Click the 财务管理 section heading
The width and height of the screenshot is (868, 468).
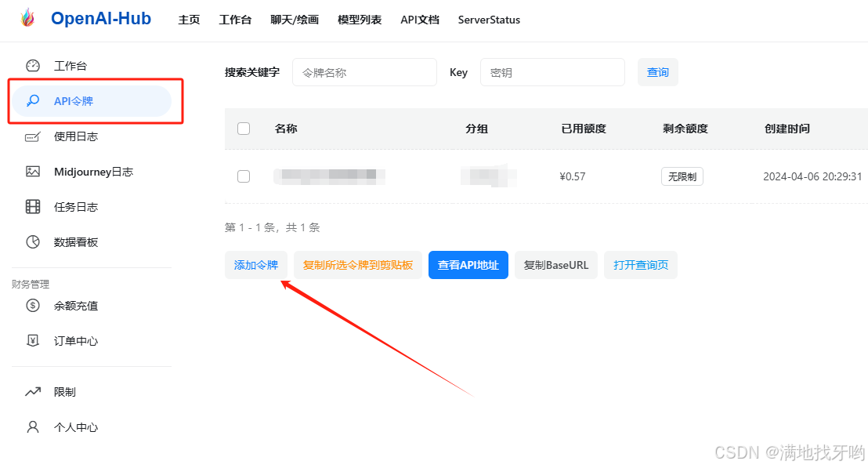(31, 284)
